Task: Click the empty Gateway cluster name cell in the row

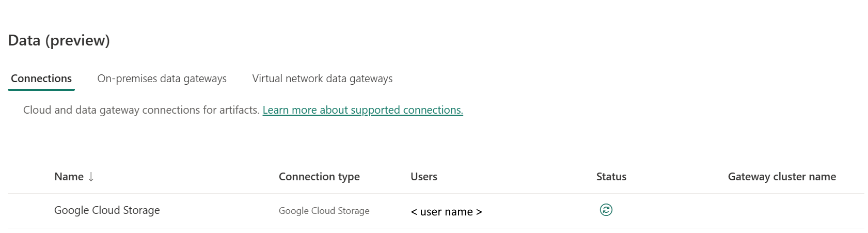Action: tap(782, 211)
